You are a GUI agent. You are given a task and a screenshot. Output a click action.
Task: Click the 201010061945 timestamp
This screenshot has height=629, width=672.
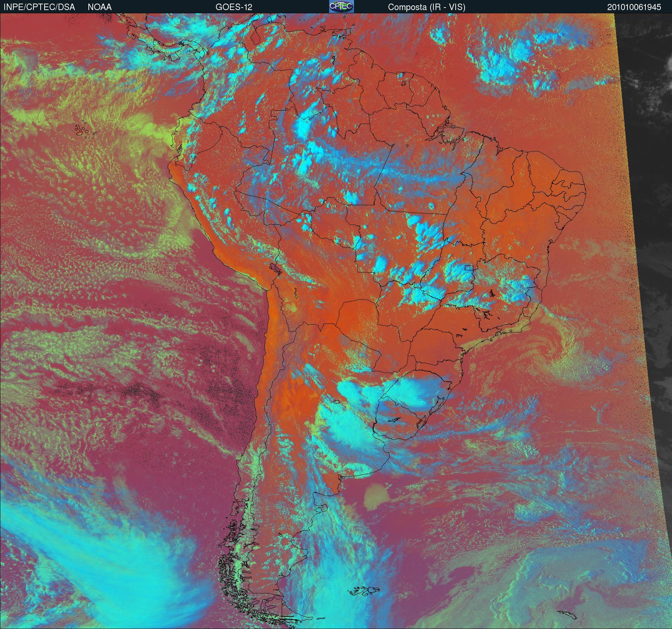coord(634,7)
